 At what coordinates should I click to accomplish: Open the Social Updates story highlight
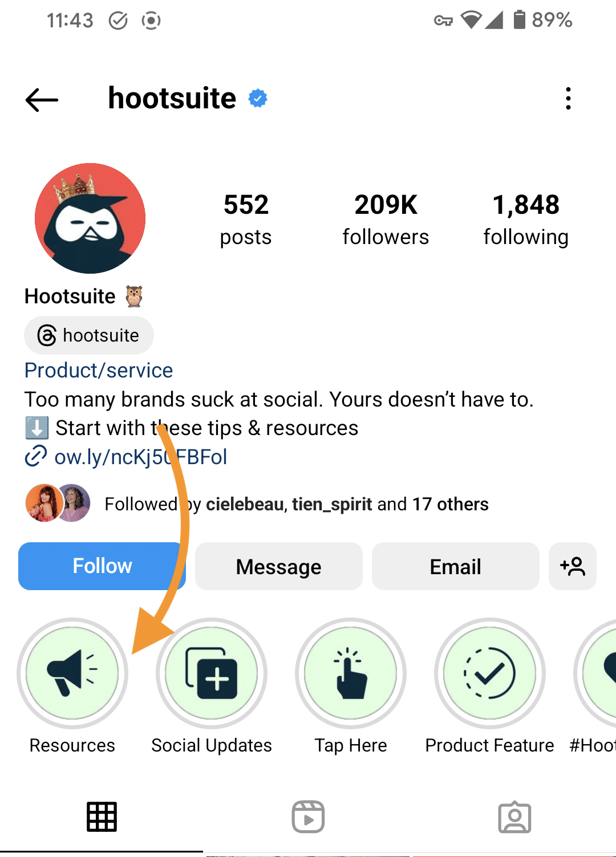point(211,673)
